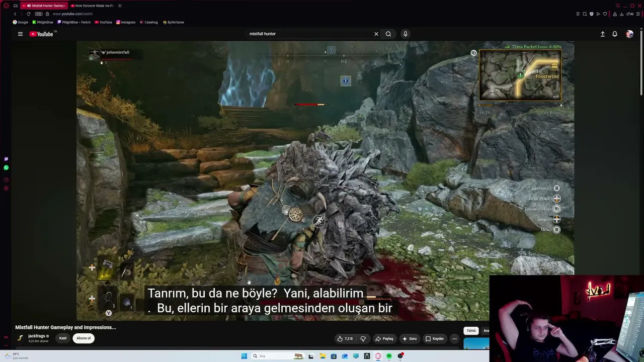The height and width of the screenshot is (362, 644).
Task: Join the channel with Katıl
Action: pyautogui.click(x=63, y=338)
